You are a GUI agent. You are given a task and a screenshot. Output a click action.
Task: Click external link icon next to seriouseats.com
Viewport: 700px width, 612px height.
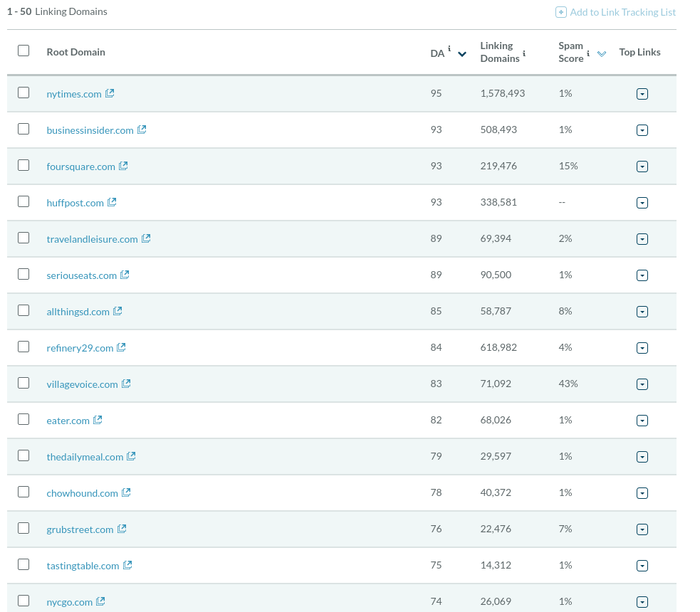coord(125,275)
